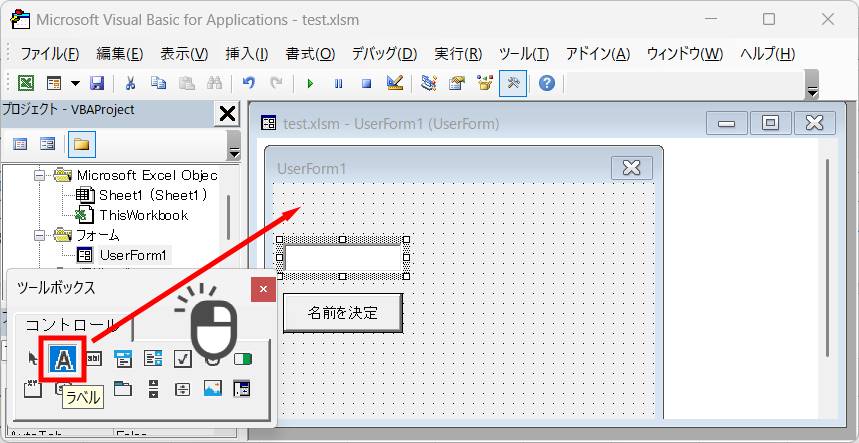Open Project Explorer from the toolbar icon

coord(428,83)
